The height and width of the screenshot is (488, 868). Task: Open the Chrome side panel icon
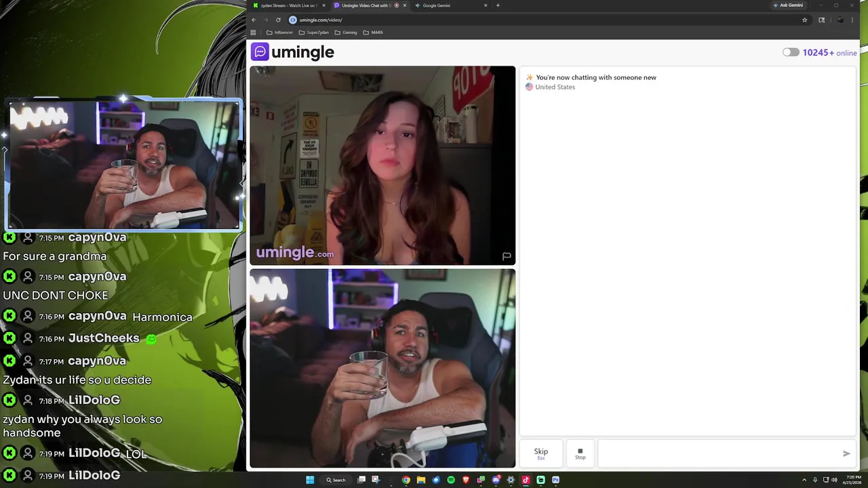[x=822, y=20]
